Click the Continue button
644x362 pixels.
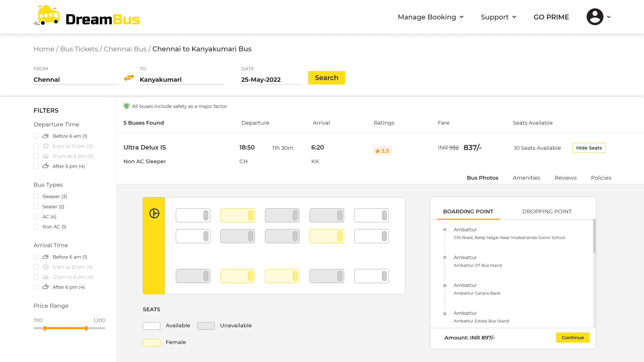point(573,338)
